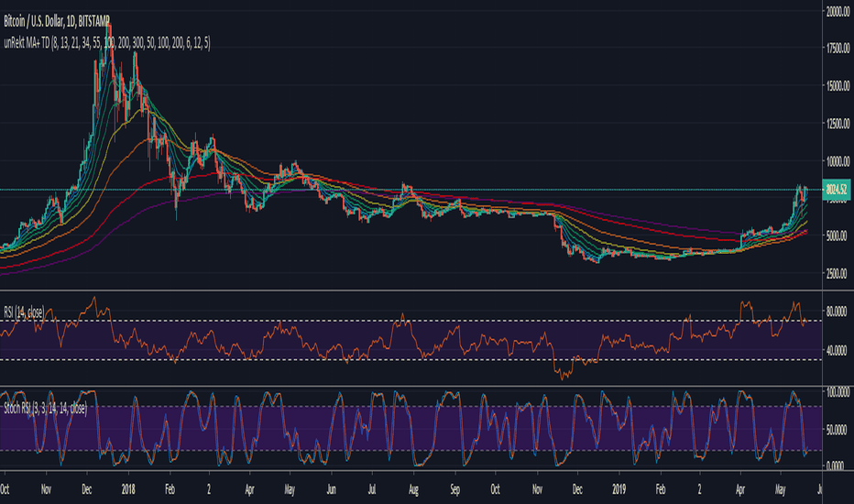
Task: Click the 2019 year label on time axis
Action: [619, 489]
